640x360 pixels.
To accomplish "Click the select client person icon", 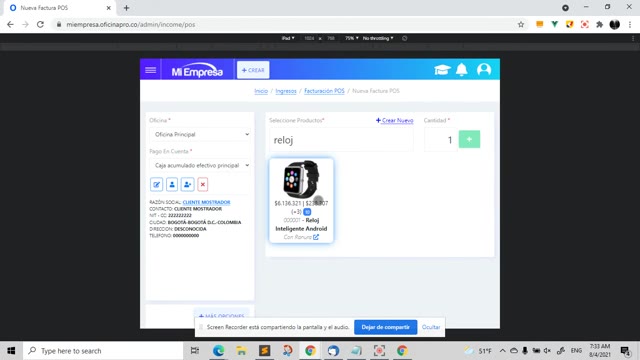I will tap(172, 184).
